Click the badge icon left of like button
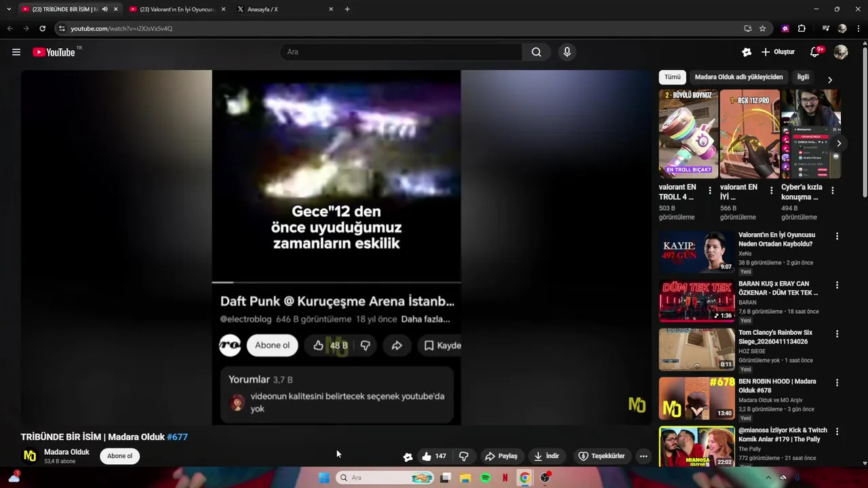Screen dimensions: 868x488 coord(408,457)
